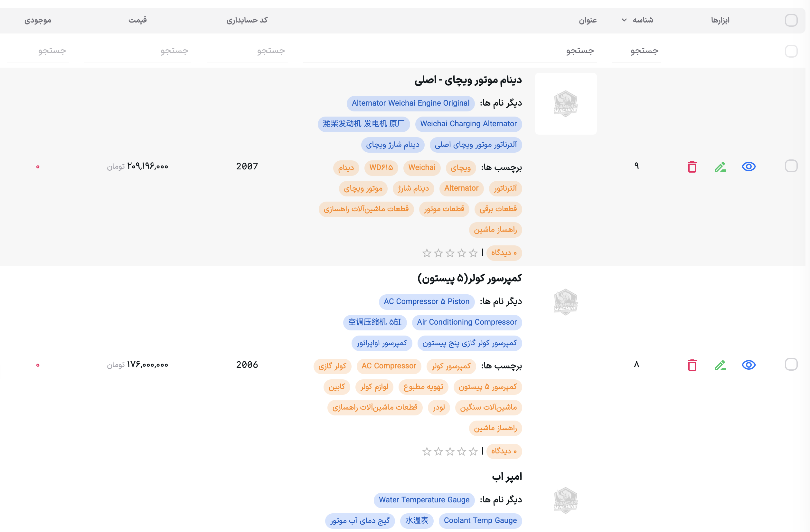Delete product ۸ with red trash icon

[692, 365]
